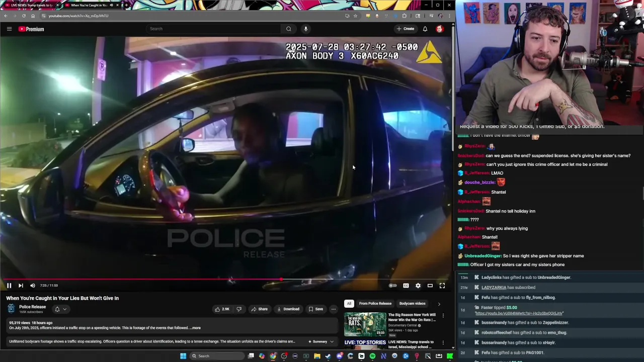Go to the YouTube Premium home logo
Viewport: 644px width, 362px height.
[31, 29]
